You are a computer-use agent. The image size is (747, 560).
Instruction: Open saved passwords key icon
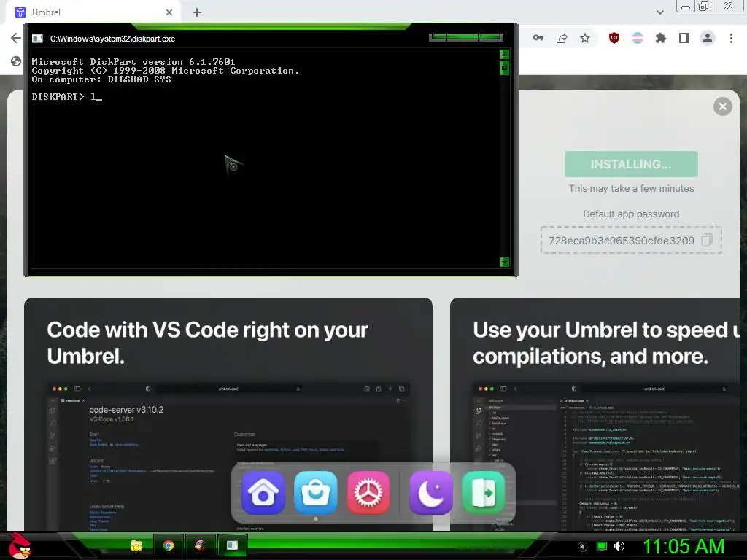(538, 38)
